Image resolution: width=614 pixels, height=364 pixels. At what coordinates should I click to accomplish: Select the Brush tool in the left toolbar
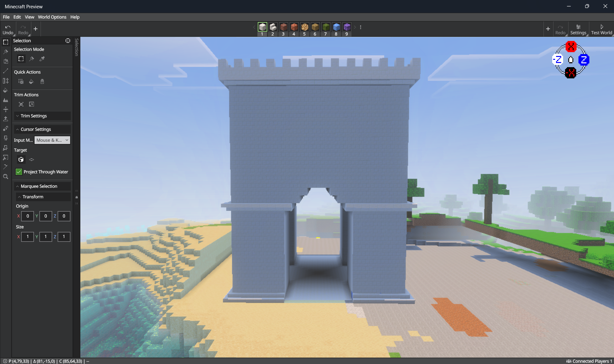pyautogui.click(x=5, y=51)
